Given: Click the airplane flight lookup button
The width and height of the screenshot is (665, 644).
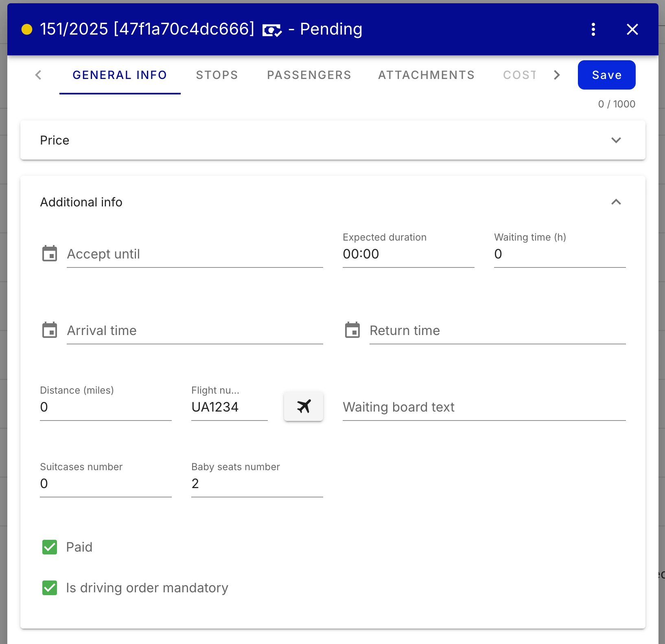Looking at the screenshot, I should coord(303,406).
